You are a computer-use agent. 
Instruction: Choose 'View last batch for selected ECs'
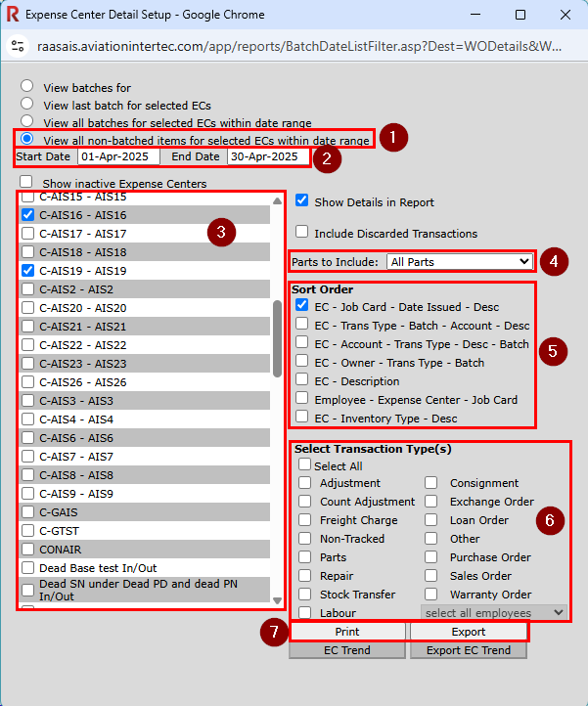27,103
